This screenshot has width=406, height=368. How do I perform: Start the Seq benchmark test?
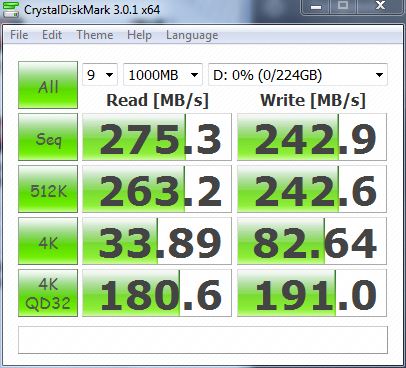48,137
